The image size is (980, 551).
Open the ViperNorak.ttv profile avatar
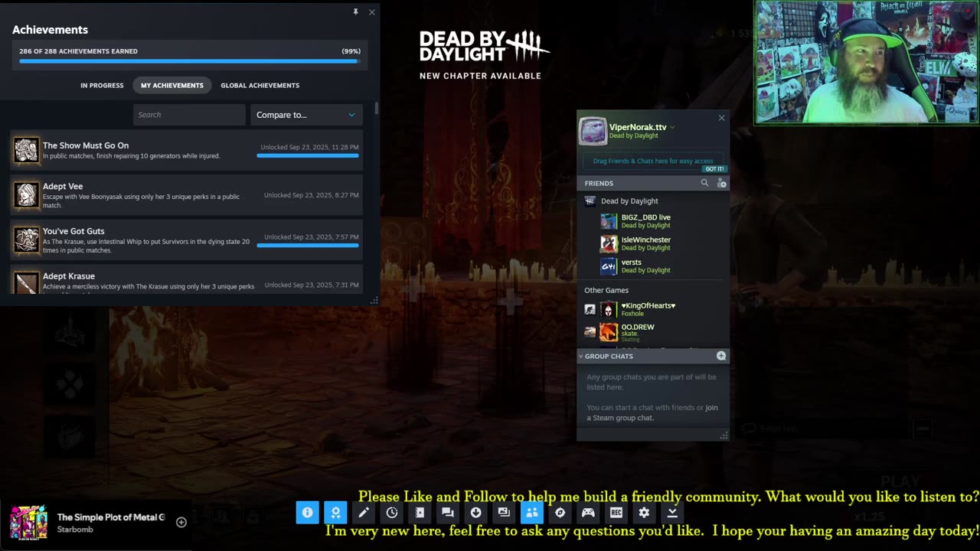593,132
